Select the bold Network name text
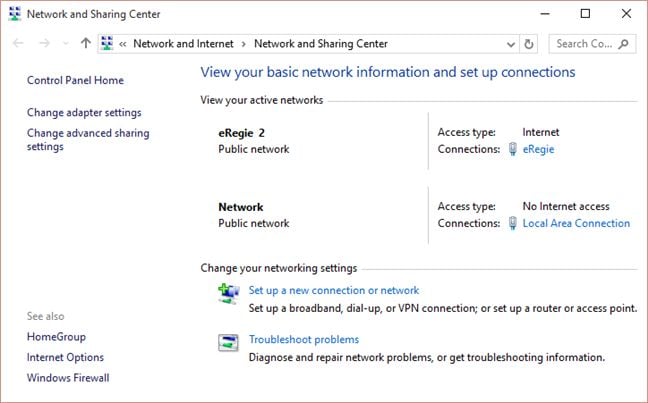The height and width of the screenshot is (403, 648). (241, 207)
